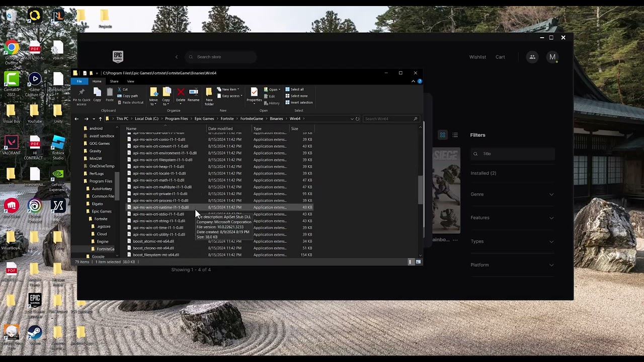Select the Elgato folder in navigation tree
Image resolution: width=644 pixels, height=362 pixels.
point(97,204)
